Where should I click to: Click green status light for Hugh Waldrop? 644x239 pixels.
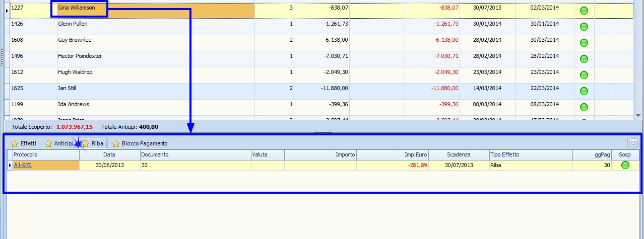click(584, 75)
